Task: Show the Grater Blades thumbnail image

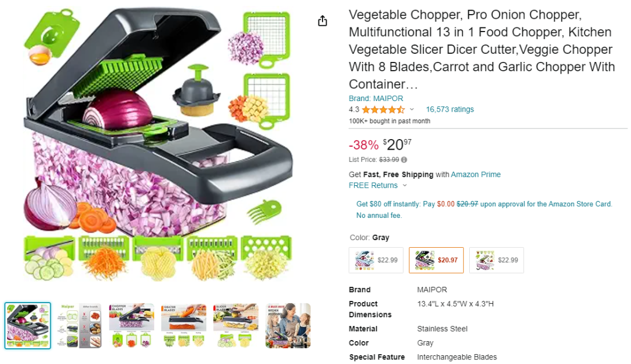Action: click(x=183, y=325)
